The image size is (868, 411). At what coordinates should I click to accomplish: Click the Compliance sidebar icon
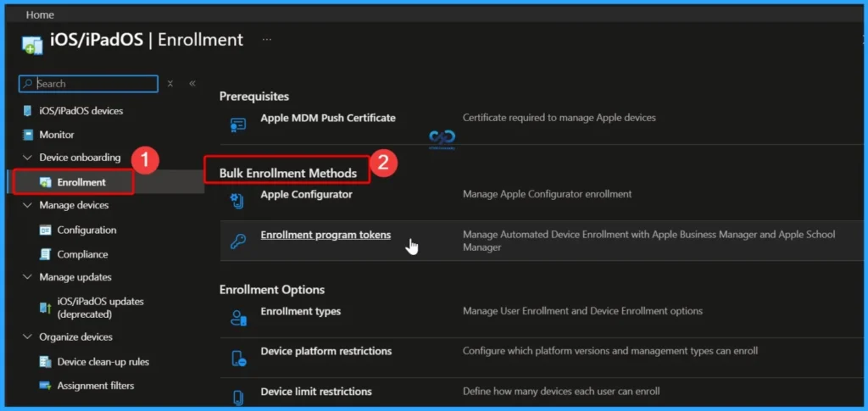[x=46, y=254]
